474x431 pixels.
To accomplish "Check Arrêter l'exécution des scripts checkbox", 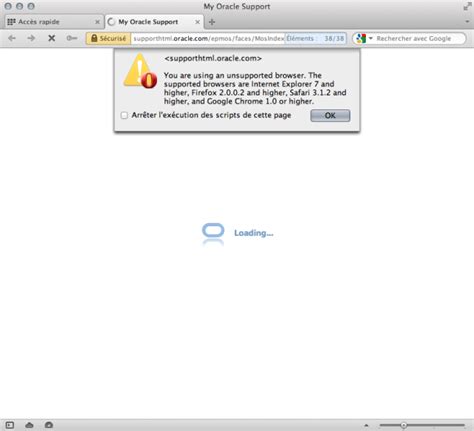I will 124,115.
